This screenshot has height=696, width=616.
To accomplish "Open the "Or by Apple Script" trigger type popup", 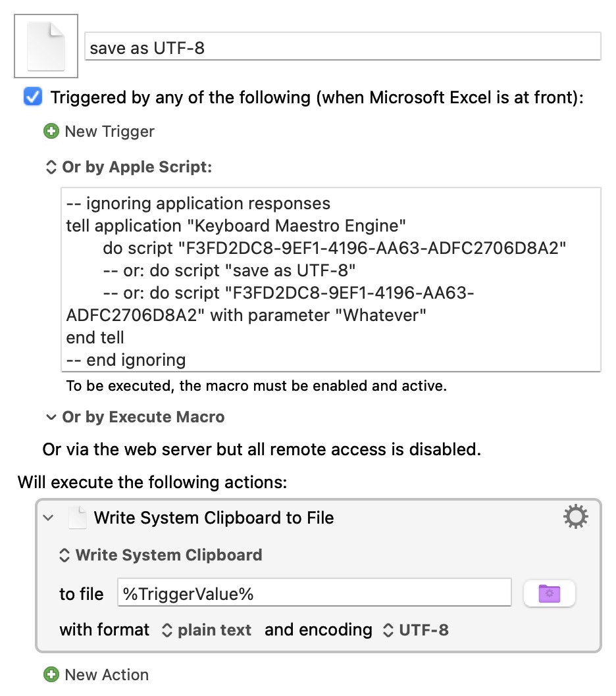I will pyautogui.click(x=129, y=167).
